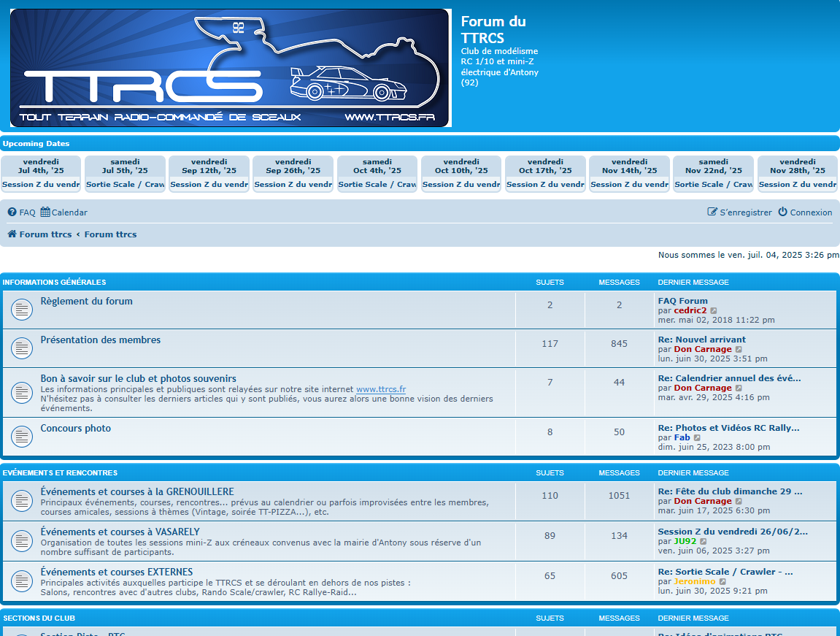This screenshot has width=840, height=636.
Task: Open Bon à savoir sur le club forum
Action: click(138, 378)
